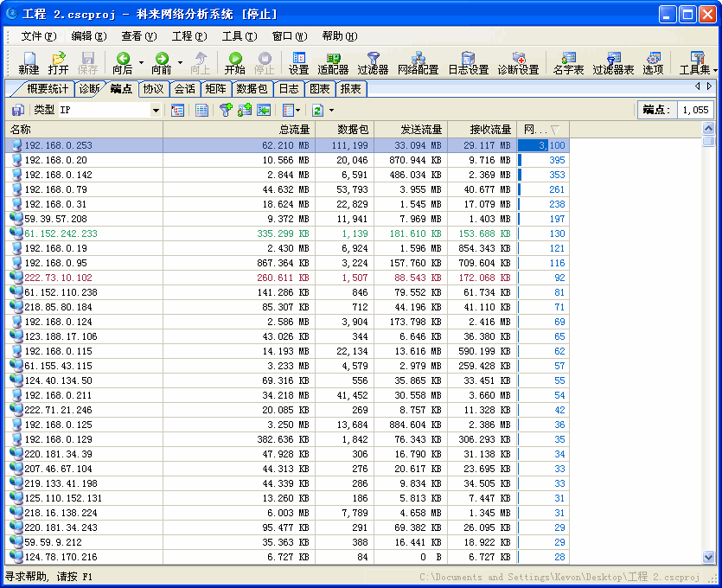Expand the 类型 IP type dropdown
This screenshot has height=588, width=722.
(x=156, y=111)
